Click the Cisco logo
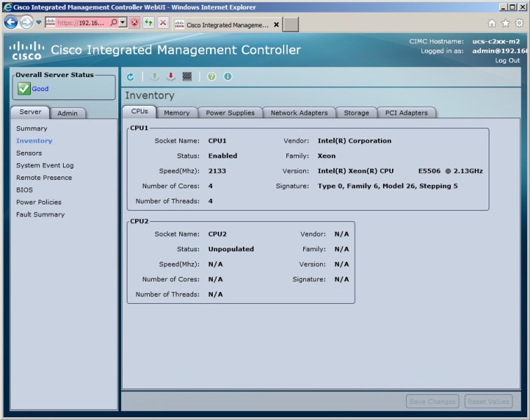530x420 pixels. pos(27,50)
